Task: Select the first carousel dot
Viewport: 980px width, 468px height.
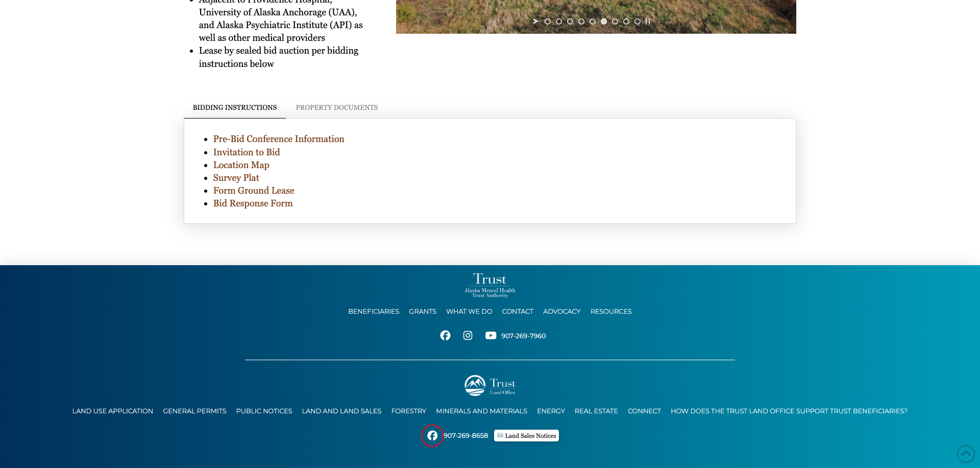Action: (548, 21)
